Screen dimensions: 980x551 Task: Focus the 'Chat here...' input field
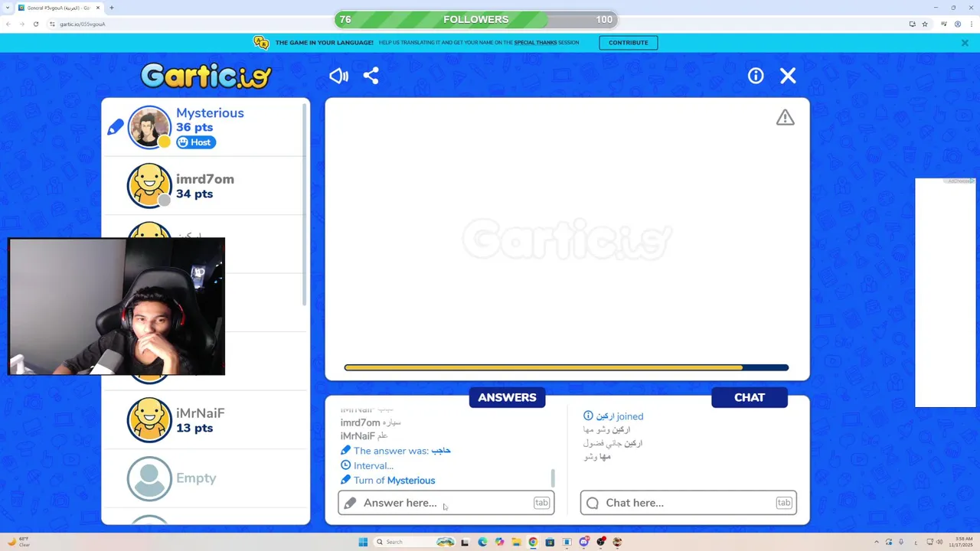tap(688, 503)
